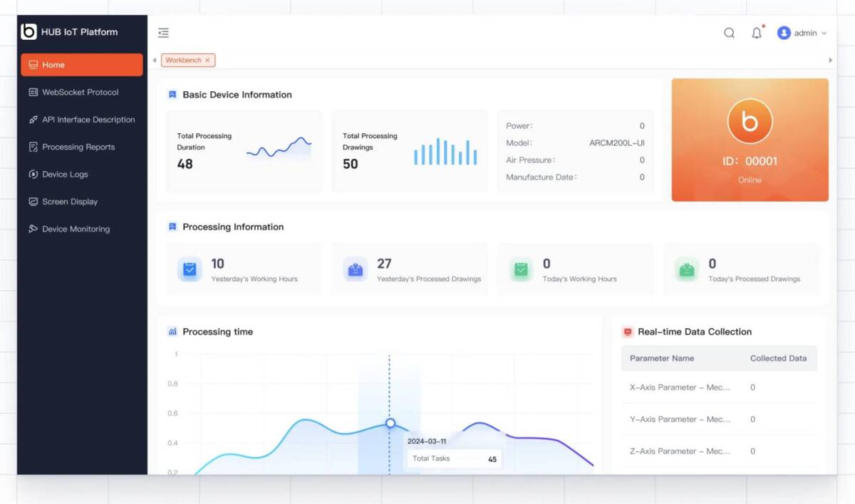Click the Processing Information section icon
Viewport: 855px width, 504px height.
[x=172, y=226]
